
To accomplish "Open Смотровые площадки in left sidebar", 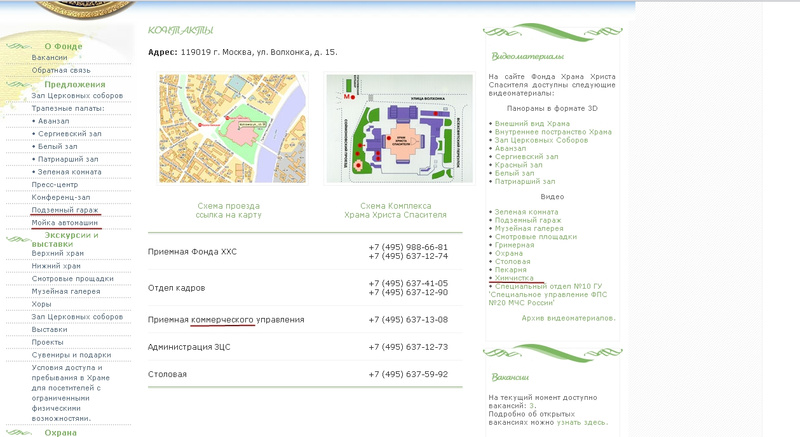I will coord(72,279).
